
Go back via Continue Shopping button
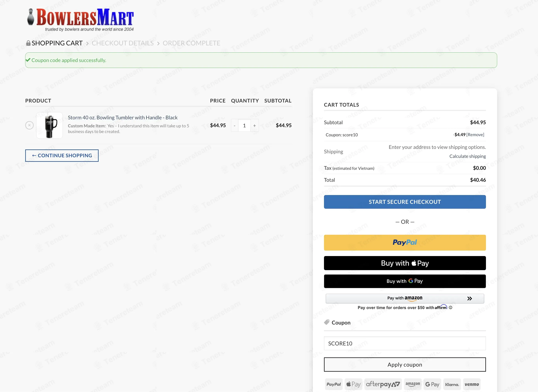click(62, 156)
